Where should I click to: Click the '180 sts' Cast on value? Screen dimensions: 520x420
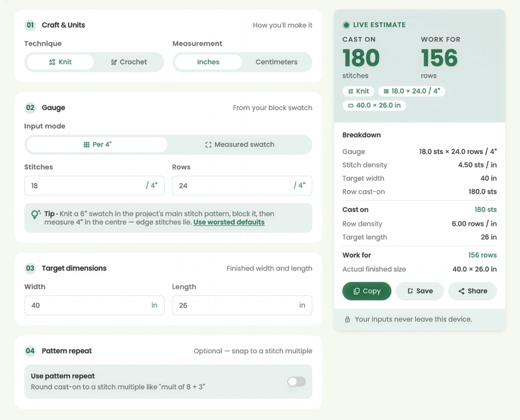click(485, 210)
